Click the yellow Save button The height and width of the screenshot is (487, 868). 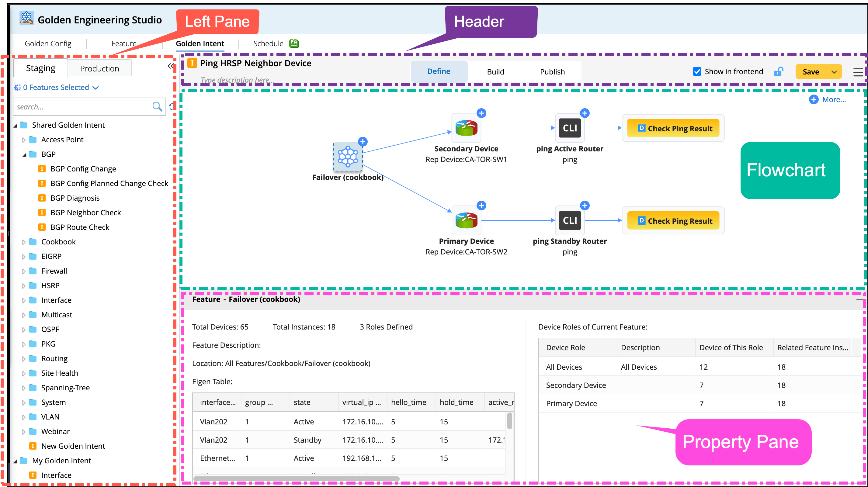811,72
